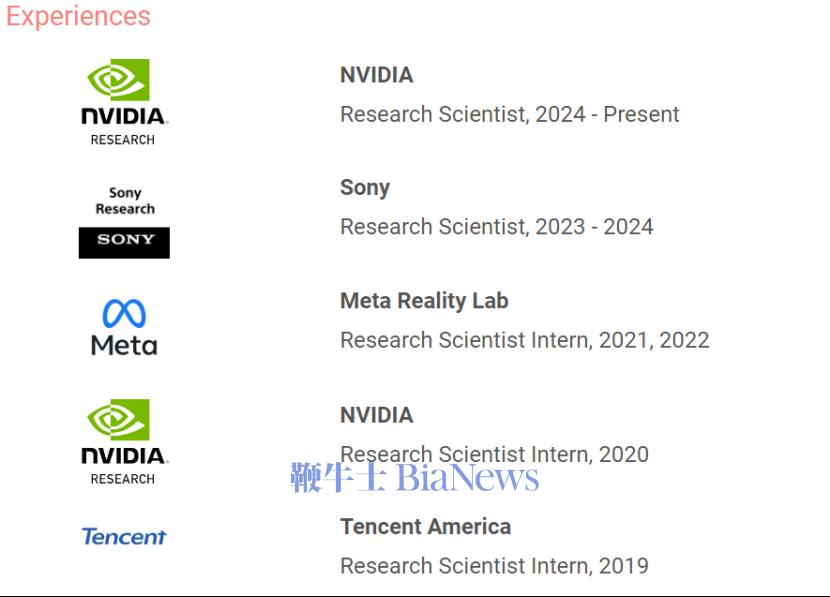Viewport: 830px width, 597px height.
Task: Select text Research Scientist Intern, 2020
Action: coord(494,454)
